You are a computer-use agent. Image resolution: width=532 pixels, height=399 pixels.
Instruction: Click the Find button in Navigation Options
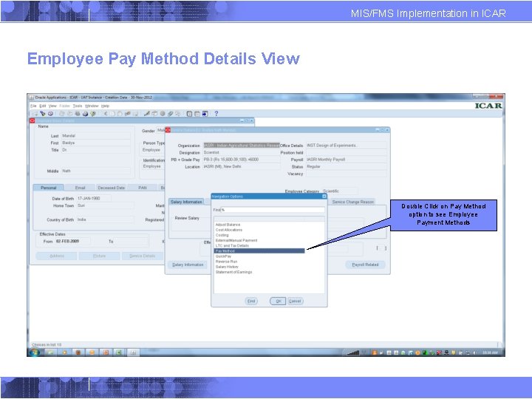tap(251, 301)
